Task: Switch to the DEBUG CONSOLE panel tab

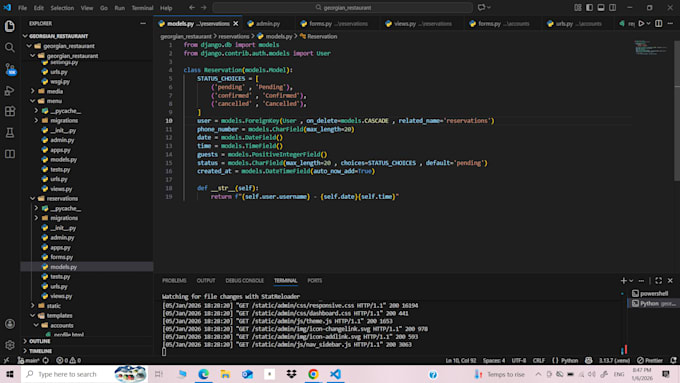Action: pos(245,281)
